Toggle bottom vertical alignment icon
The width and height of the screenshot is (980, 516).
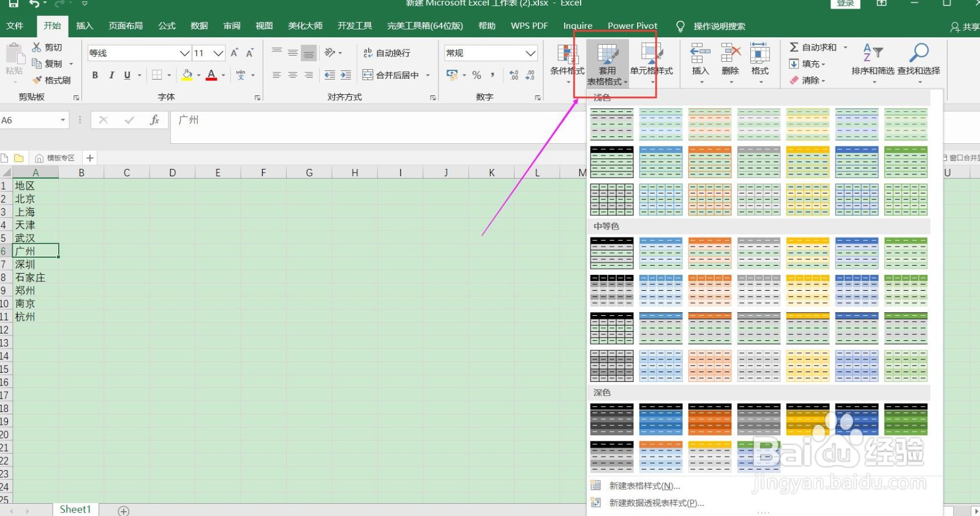click(x=309, y=53)
